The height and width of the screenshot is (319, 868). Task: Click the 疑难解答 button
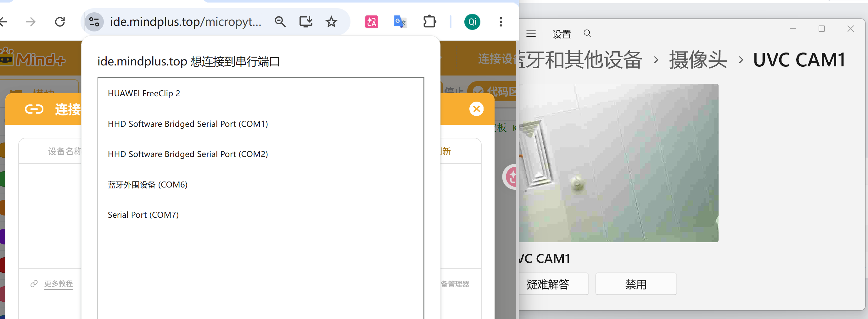(x=553, y=284)
